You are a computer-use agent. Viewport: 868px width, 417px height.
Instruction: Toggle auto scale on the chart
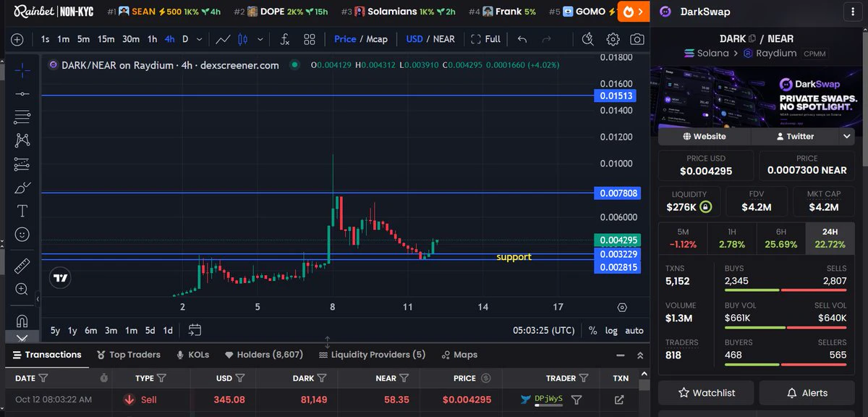point(634,330)
